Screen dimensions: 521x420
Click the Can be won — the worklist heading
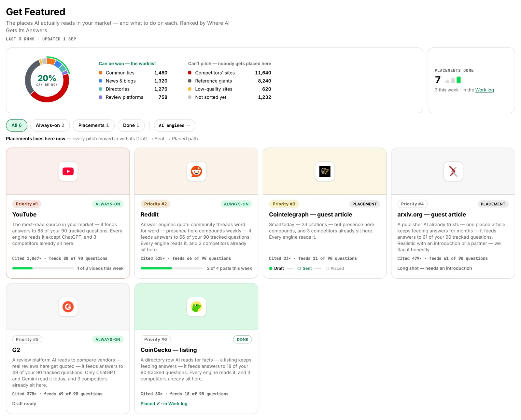127,63
